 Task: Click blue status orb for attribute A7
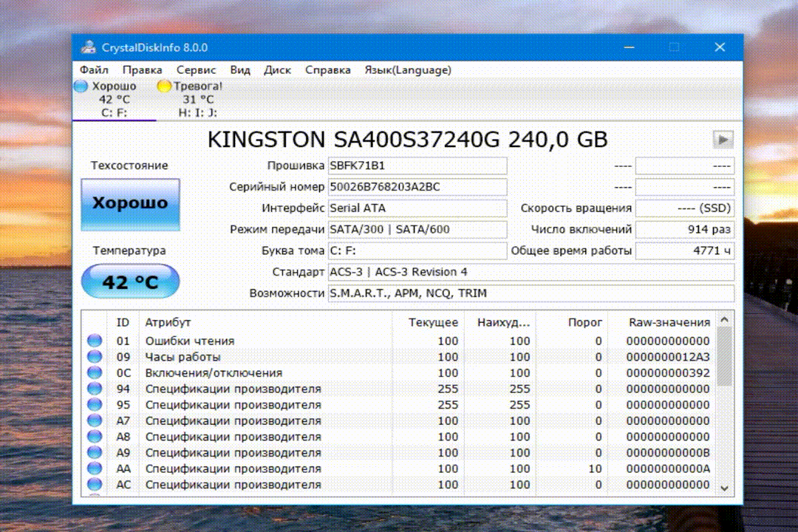pos(94,420)
